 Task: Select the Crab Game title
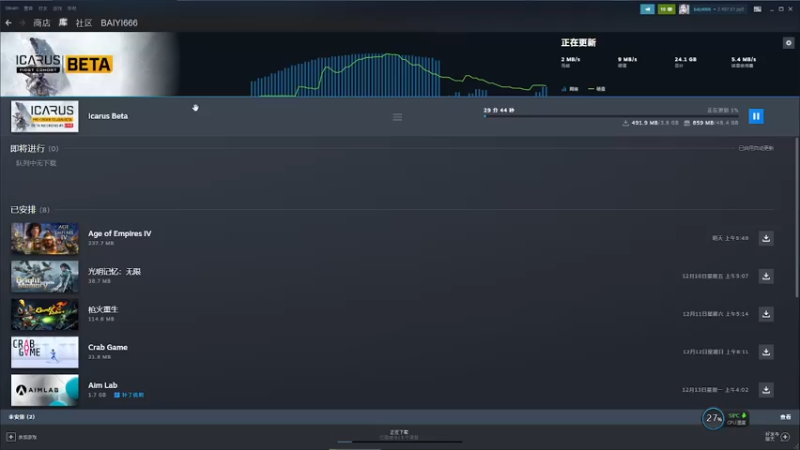pyautogui.click(x=108, y=347)
